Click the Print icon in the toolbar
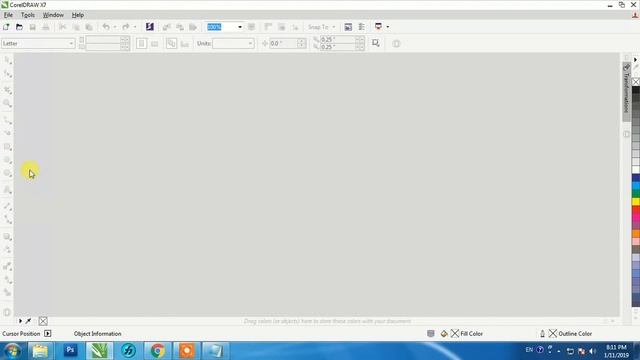This screenshot has height=360, width=640. point(46,27)
